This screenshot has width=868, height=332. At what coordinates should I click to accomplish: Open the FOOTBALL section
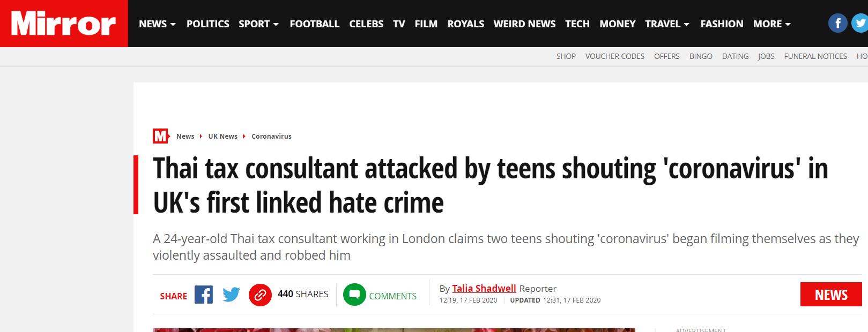tap(315, 24)
